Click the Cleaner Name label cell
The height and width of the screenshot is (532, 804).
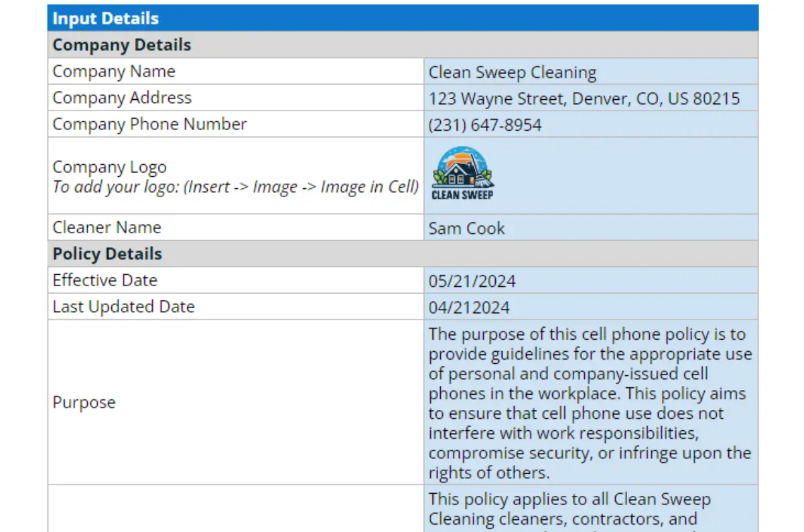[235, 228]
